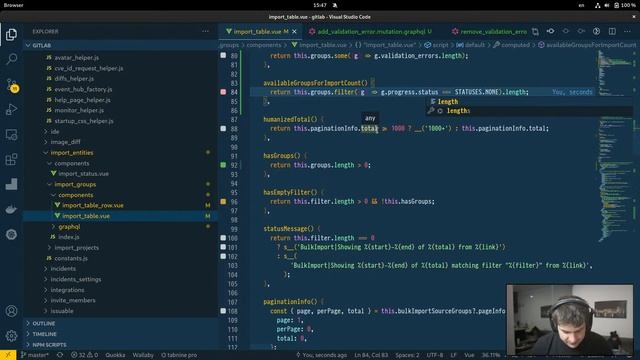Expand the OUTLINE section
The width and height of the screenshot is (640, 360).
click(x=121, y=323)
